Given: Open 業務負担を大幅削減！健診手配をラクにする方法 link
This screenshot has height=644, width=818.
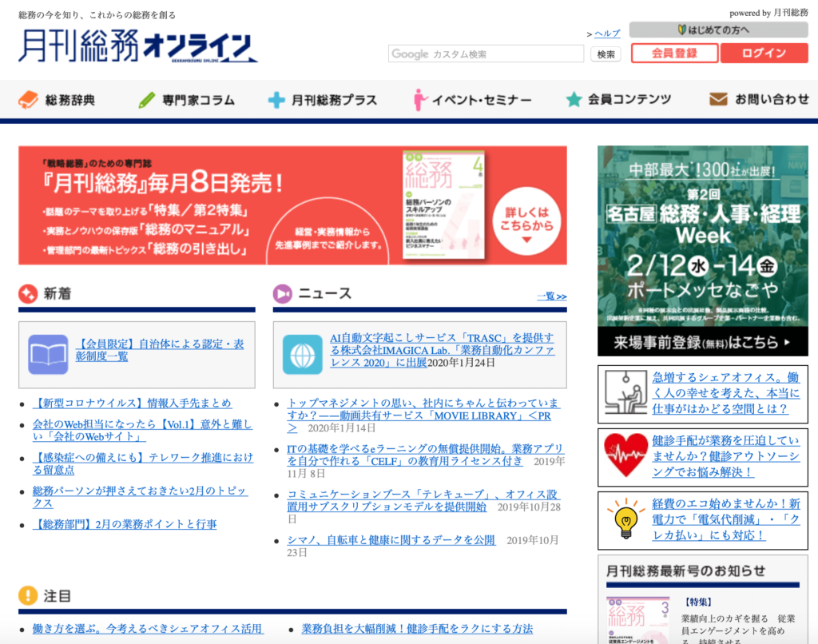Looking at the screenshot, I should (x=417, y=628).
